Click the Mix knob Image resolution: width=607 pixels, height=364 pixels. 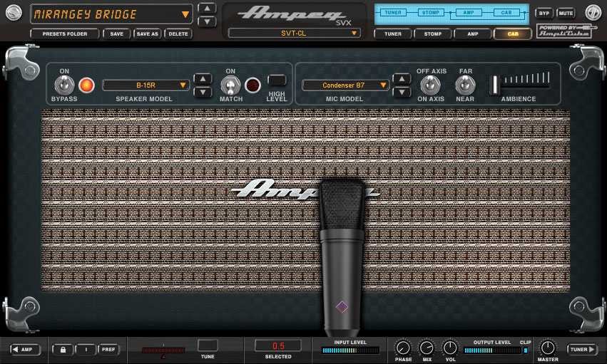coord(427,348)
